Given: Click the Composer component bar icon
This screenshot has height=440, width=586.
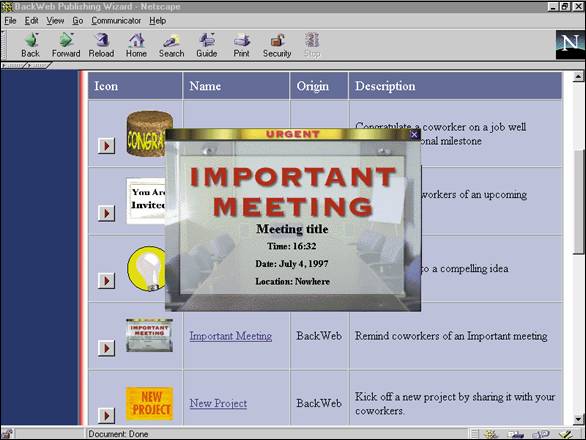Looking at the screenshot, I should [566, 434].
